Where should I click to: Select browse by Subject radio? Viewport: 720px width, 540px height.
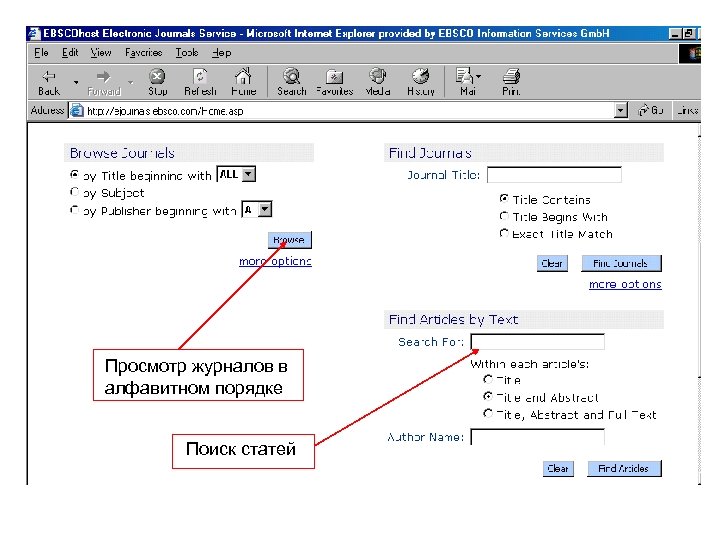pos(74,191)
